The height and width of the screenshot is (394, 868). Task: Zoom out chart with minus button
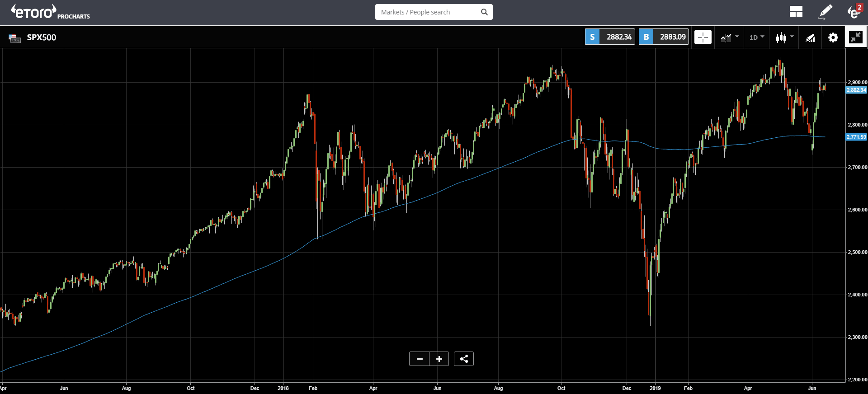420,359
